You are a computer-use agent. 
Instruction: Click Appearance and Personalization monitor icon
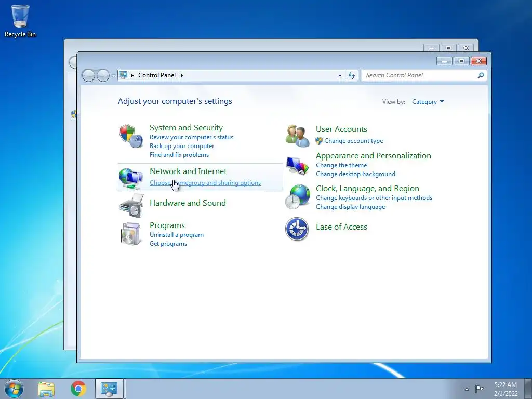tap(297, 166)
